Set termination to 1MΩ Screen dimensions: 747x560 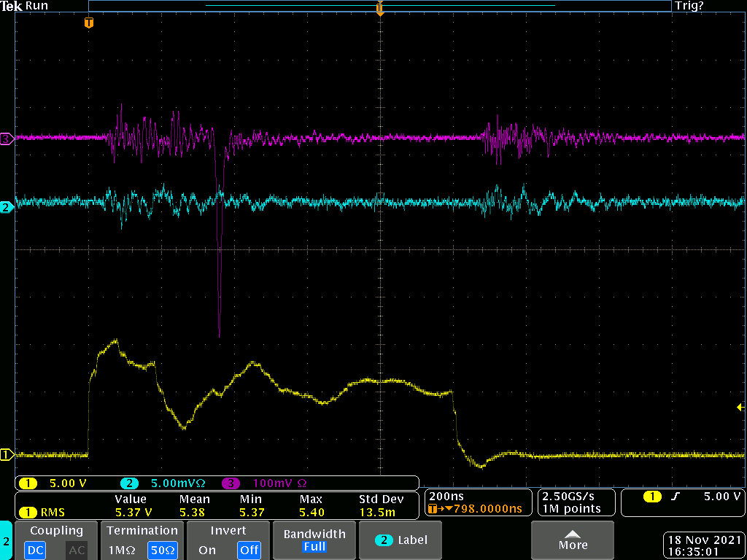(x=122, y=550)
